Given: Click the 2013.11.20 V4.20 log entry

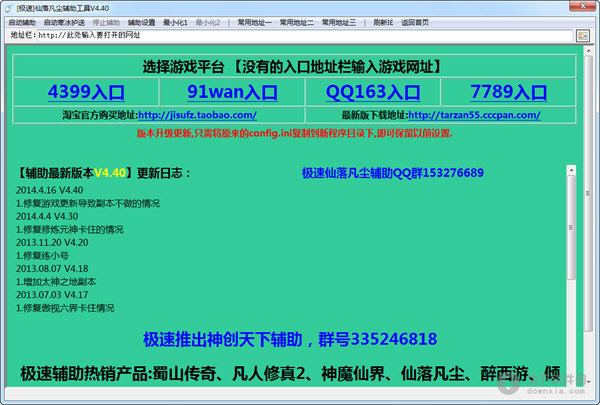Looking at the screenshot, I should click(52, 242).
